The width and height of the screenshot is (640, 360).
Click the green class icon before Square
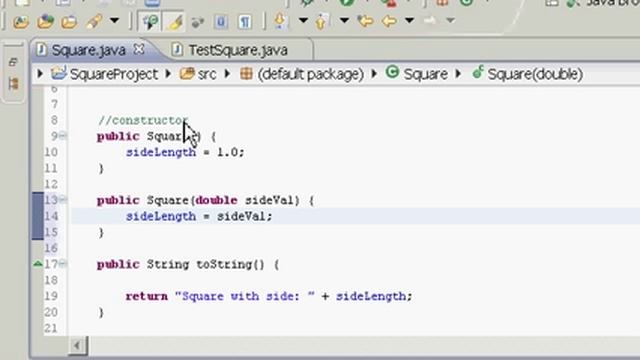tap(392, 72)
